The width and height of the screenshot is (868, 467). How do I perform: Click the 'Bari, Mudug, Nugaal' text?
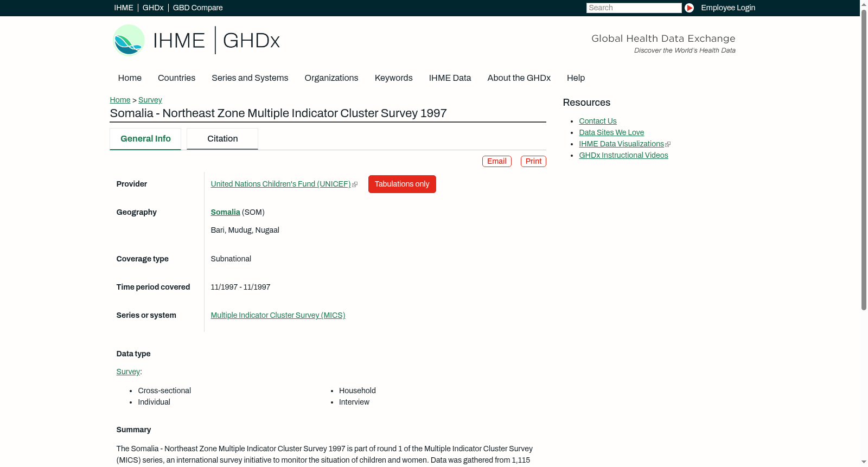(x=245, y=230)
